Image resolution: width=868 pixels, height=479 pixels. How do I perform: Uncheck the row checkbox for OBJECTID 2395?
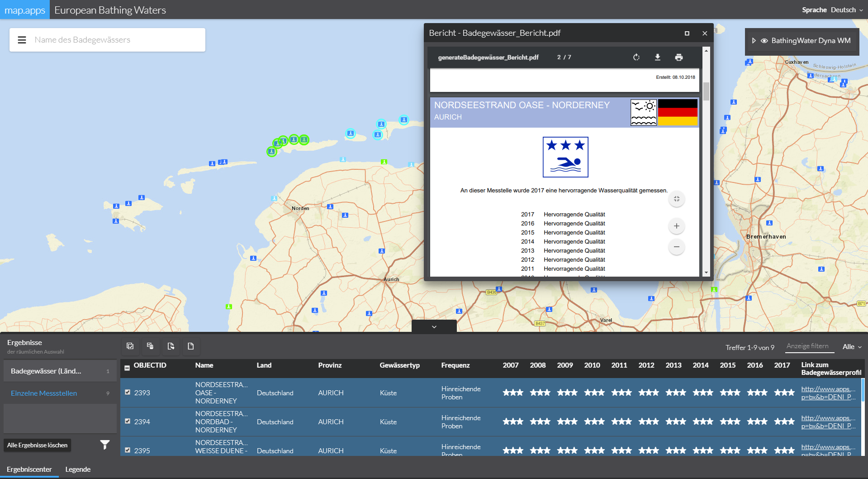(128, 450)
